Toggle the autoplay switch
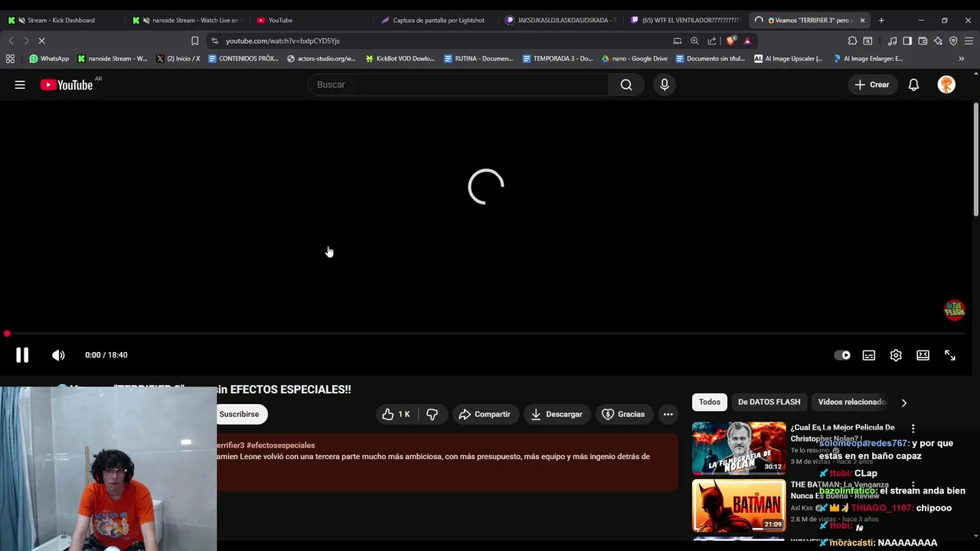 click(x=842, y=355)
